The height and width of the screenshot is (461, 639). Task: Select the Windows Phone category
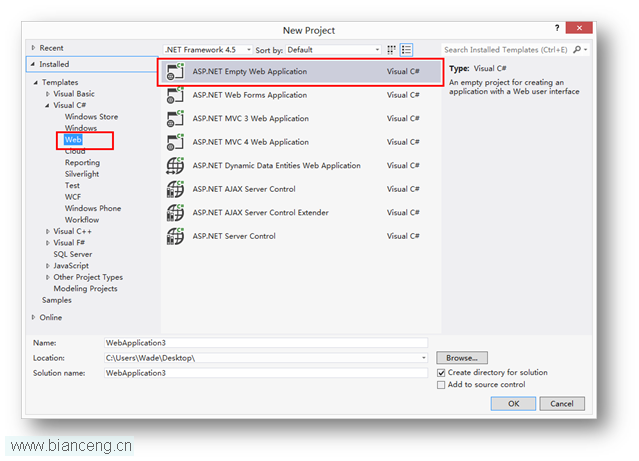tap(93, 208)
